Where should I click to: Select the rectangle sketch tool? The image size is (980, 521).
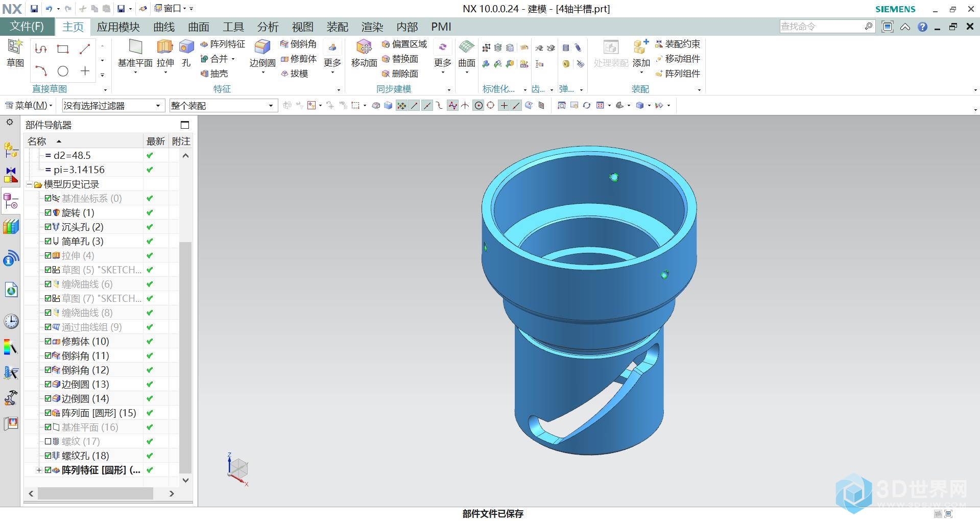(63, 49)
